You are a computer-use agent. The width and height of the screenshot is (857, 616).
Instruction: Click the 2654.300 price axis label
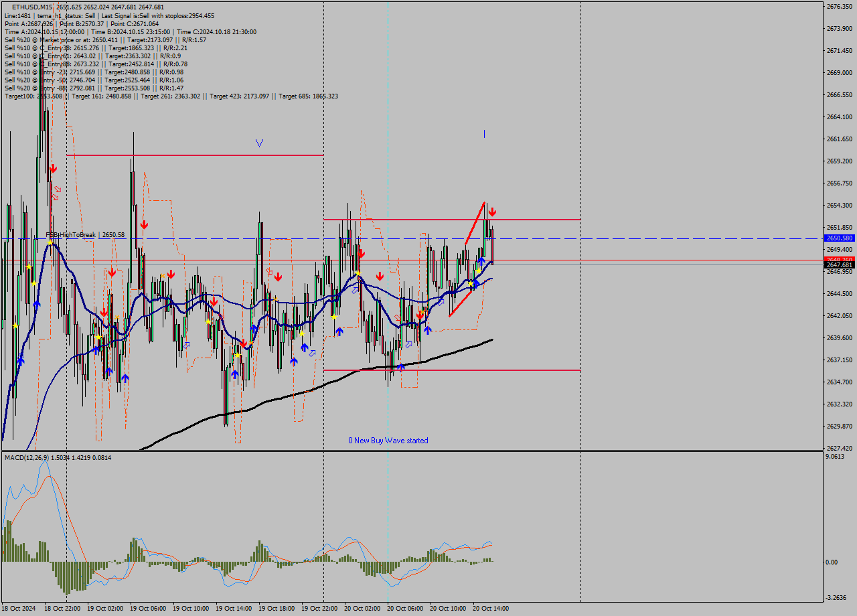[x=839, y=206]
